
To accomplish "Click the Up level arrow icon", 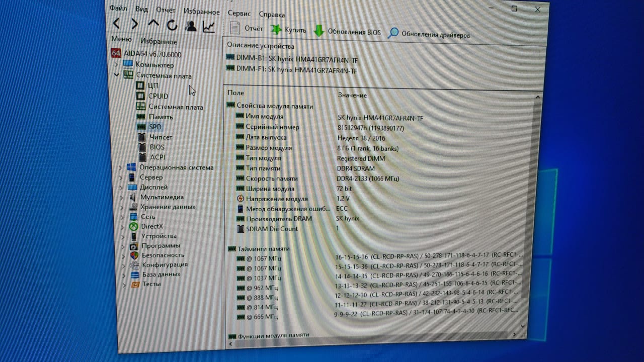I will click(x=153, y=24).
